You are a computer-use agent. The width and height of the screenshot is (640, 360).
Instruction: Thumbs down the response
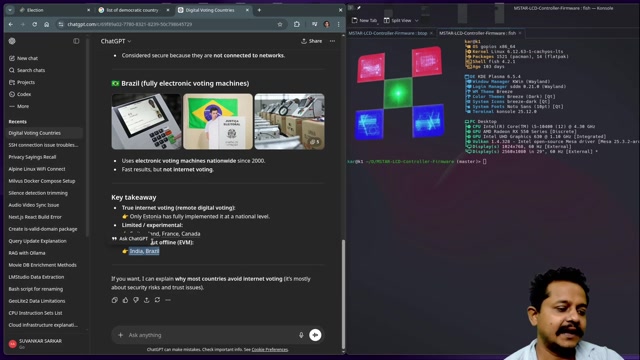[x=136, y=300]
